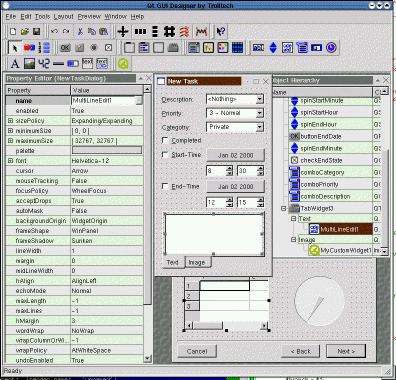The height and width of the screenshot is (380, 396).
Task: Tick the End-Time checkbox
Action: click(x=165, y=186)
